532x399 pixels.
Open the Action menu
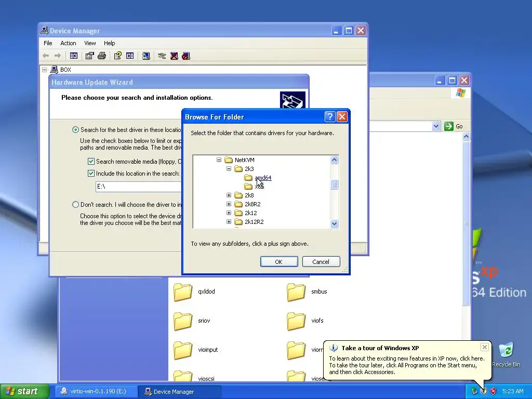(68, 43)
